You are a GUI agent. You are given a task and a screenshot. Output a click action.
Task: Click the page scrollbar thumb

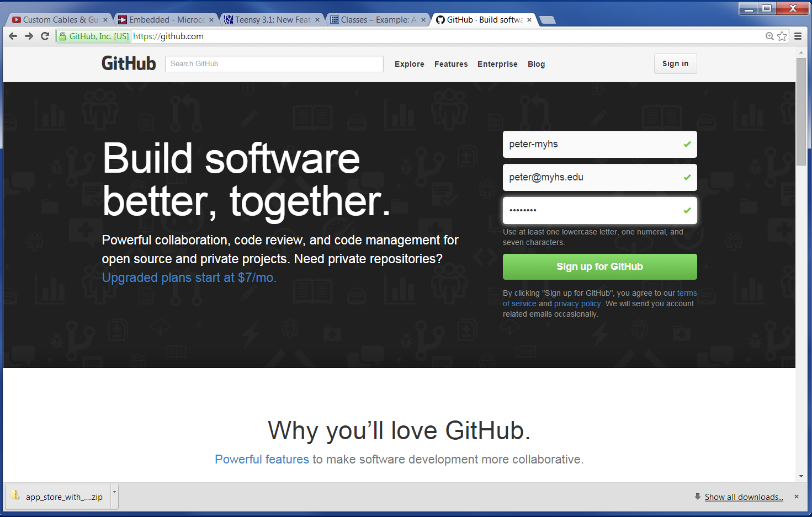pos(801,111)
